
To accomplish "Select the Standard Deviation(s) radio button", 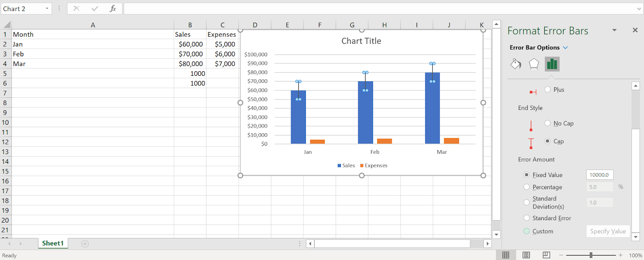I will point(526,202).
